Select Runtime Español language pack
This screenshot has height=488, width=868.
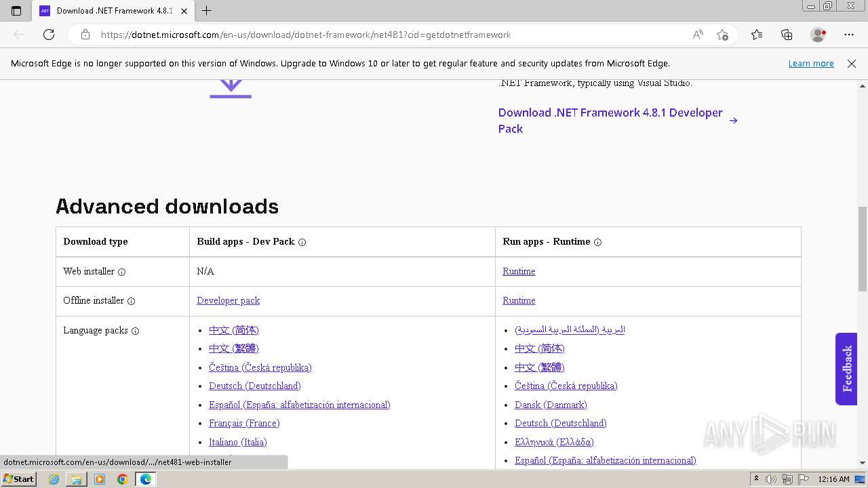pos(606,460)
